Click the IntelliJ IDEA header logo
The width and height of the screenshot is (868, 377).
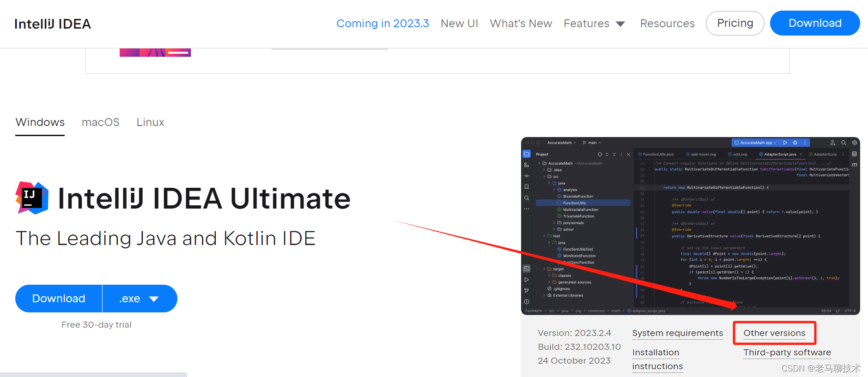pyautogui.click(x=53, y=24)
